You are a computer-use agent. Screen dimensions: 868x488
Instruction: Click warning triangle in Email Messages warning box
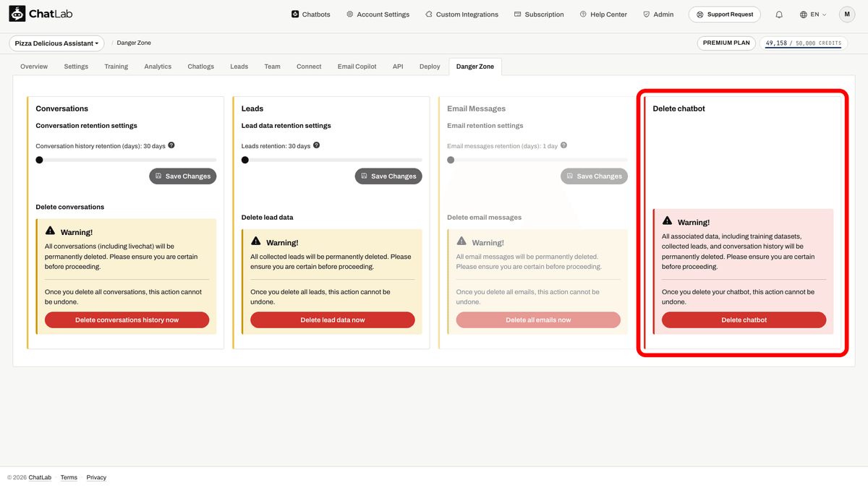tap(461, 241)
